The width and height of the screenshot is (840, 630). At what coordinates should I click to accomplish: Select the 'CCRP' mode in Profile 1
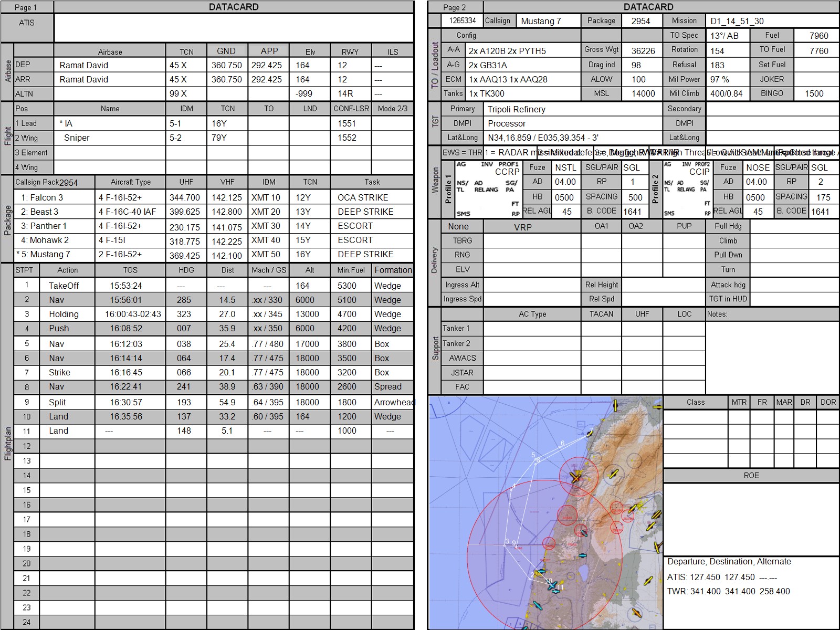pos(507,172)
